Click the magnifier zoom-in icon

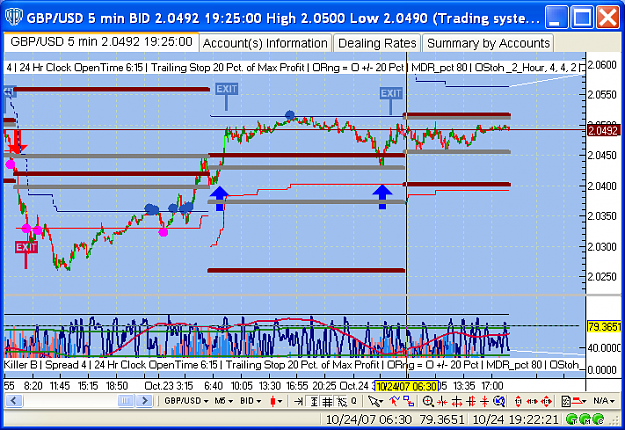428,401
